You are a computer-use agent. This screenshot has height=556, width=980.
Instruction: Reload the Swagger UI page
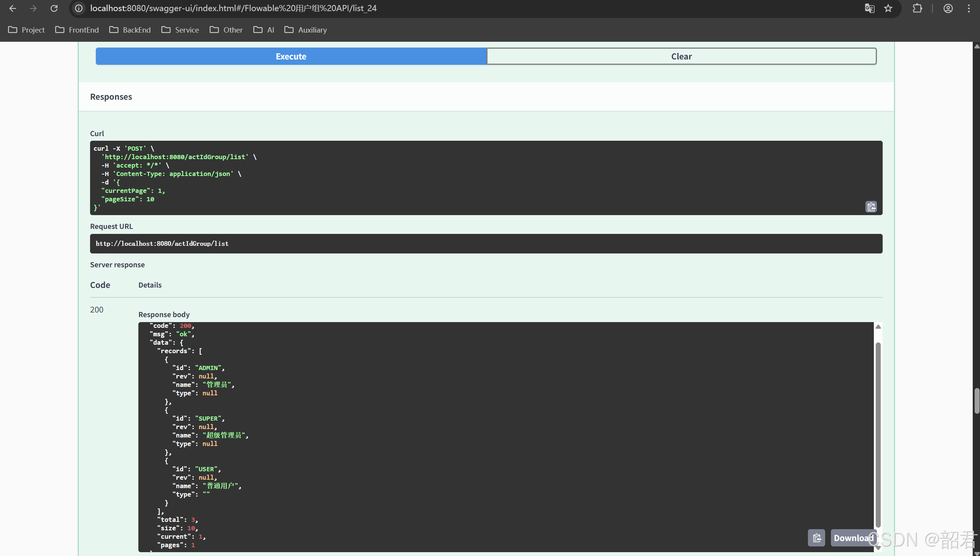pyautogui.click(x=54, y=8)
